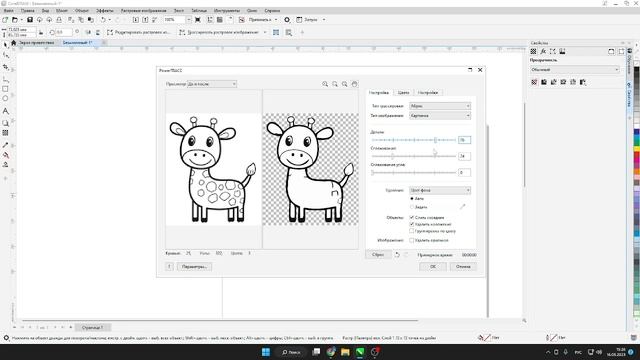
Task: Select the Авто removal radio button
Action: click(x=412, y=199)
